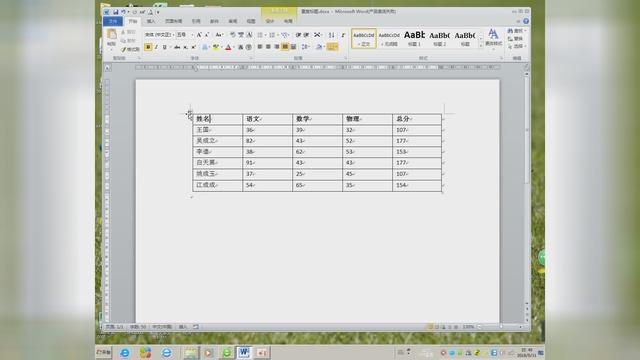Click the Numbering list icon
Viewport: 640px width, 360px height.
[x=272, y=35]
